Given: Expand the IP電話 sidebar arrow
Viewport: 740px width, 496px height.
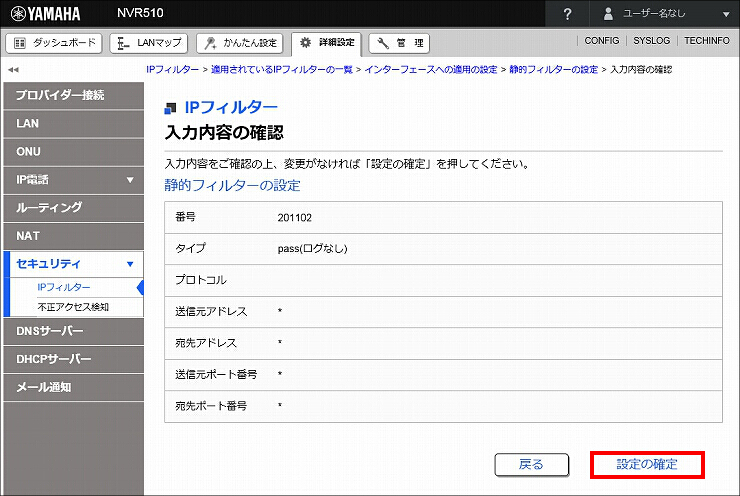Looking at the screenshot, I should pyautogui.click(x=130, y=180).
